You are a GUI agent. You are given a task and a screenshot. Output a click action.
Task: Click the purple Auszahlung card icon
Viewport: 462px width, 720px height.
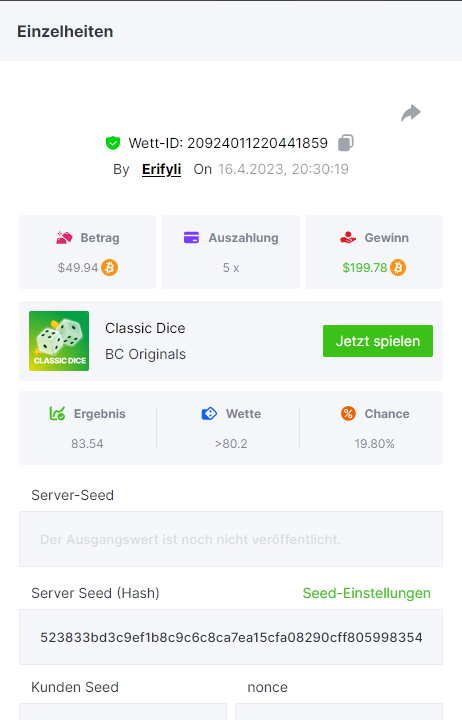[x=192, y=237]
